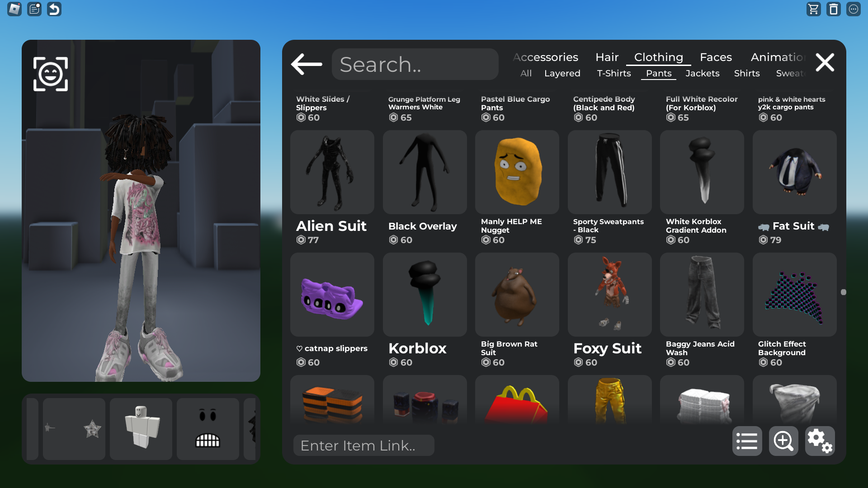Go back with the left arrow
The image size is (868, 488).
[307, 64]
